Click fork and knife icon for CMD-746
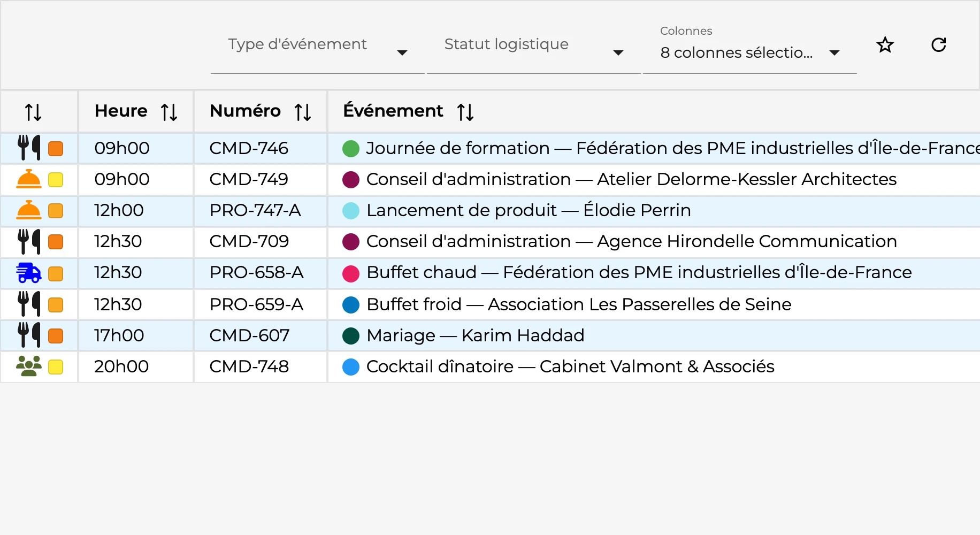 (x=29, y=148)
